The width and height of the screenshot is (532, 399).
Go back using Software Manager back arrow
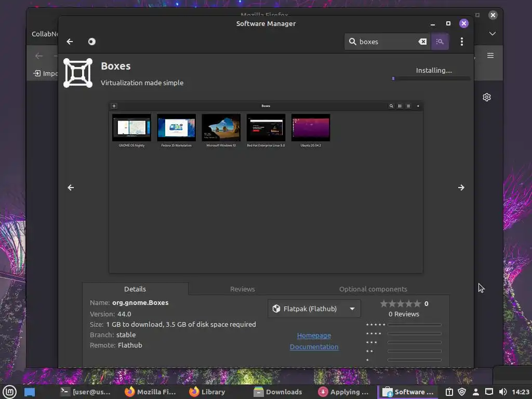coord(70,42)
